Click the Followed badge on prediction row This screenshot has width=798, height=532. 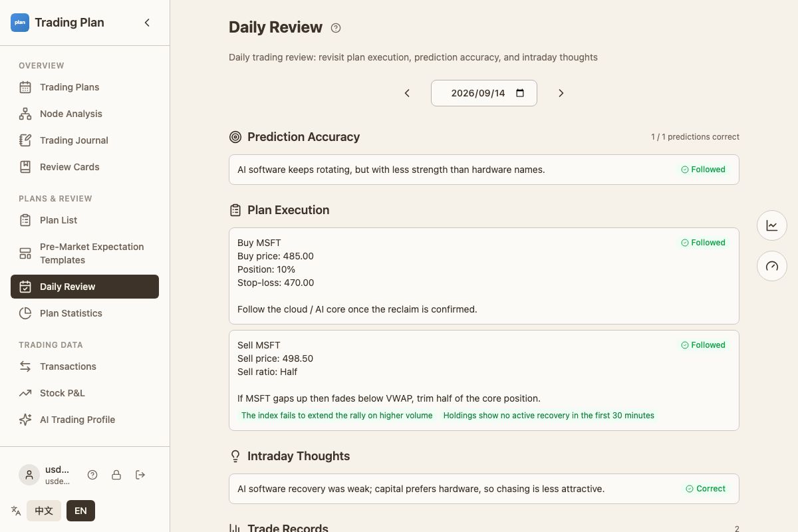point(703,170)
